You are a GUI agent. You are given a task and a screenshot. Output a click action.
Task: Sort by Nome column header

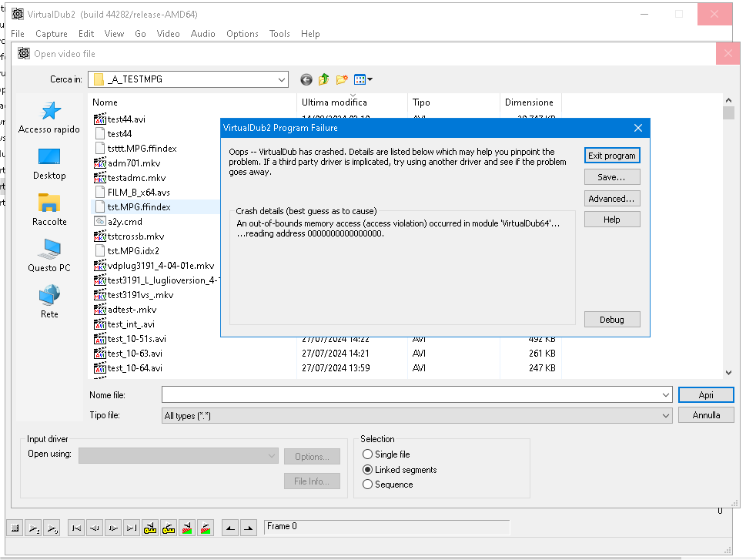[193, 102]
